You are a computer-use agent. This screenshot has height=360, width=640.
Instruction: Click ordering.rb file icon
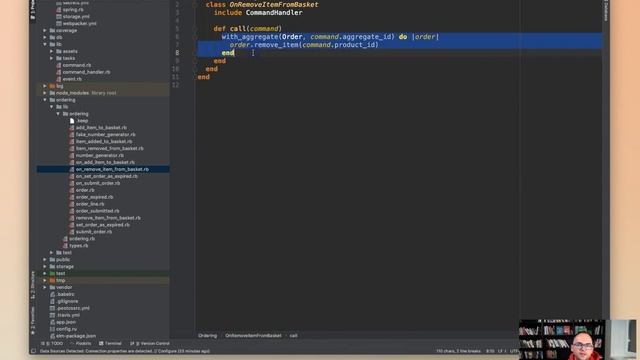coord(65,239)
